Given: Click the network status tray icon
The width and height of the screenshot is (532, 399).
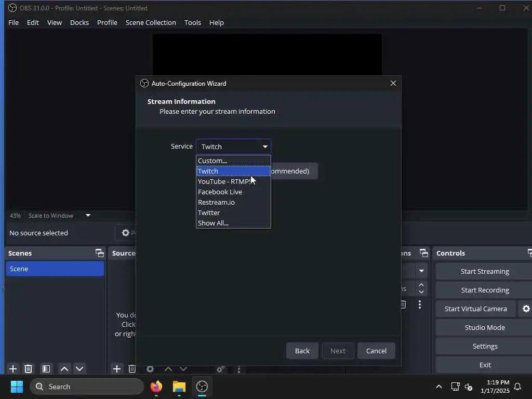Looking at the screenshot, I should (455, 387).
